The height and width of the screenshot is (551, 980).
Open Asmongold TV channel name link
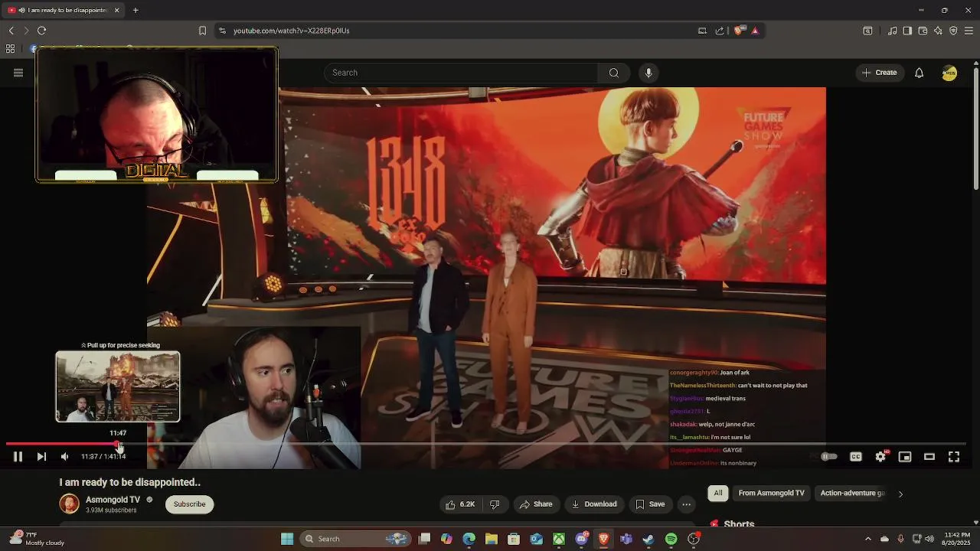click(x=113, y=500)
